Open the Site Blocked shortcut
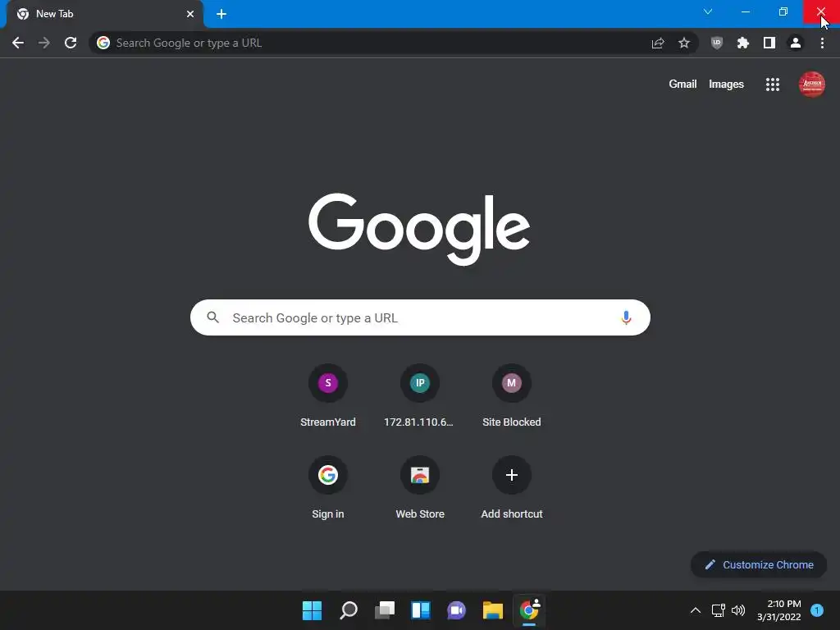The height and width of the screenshot is (630, 840). point(512,396)
